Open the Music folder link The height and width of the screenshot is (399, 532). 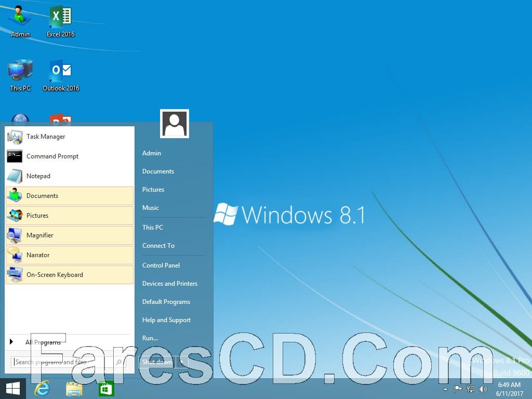(150, 208)
